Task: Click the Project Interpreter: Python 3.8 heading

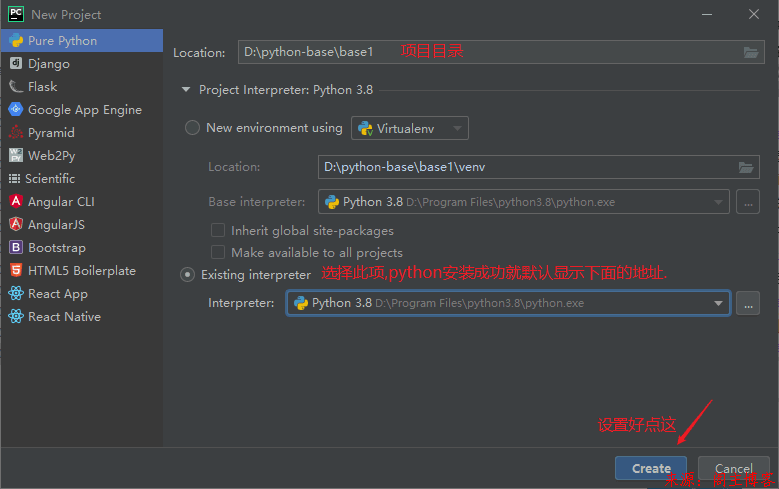Action: [286, 90]
